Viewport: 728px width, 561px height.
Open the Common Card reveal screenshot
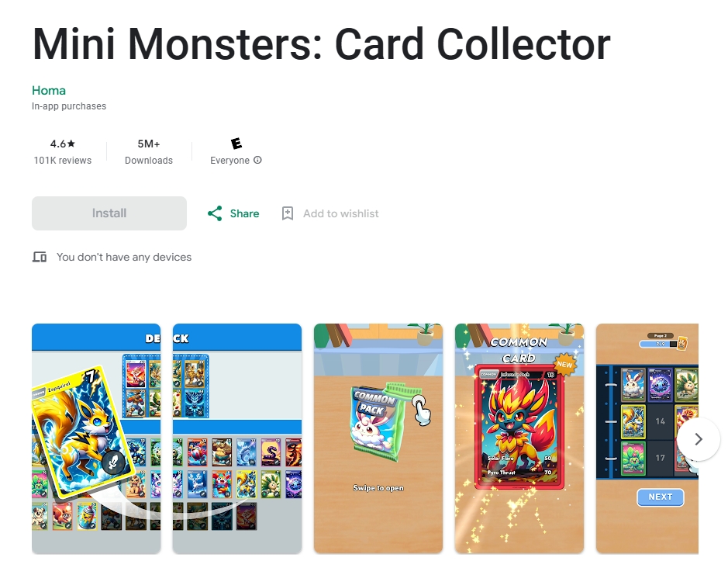click(x=519, y=438)
